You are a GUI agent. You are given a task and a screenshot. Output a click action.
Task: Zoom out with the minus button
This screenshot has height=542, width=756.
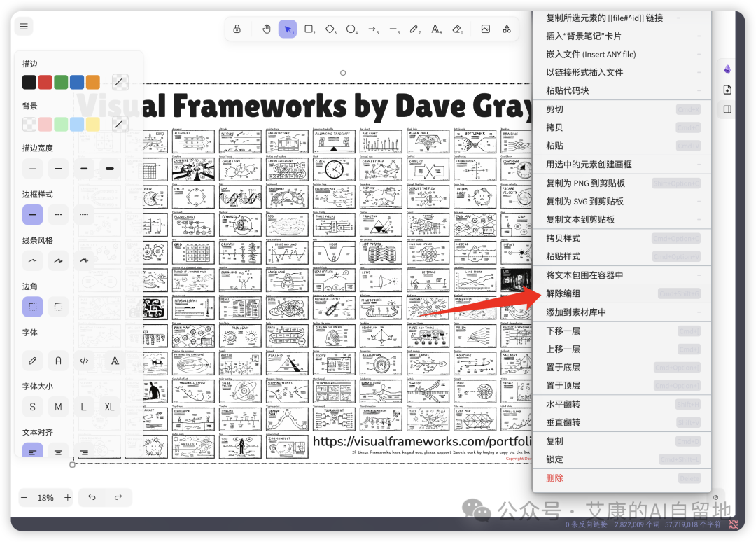tap(24, 497)
